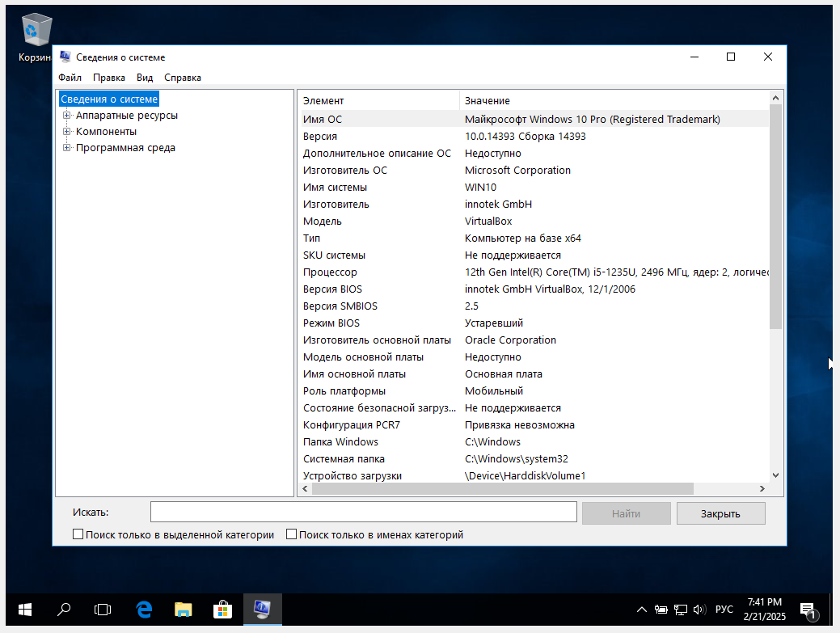Open the Правка menu
The width and height of the screenshot is (840, 633).
pos(109,78)
